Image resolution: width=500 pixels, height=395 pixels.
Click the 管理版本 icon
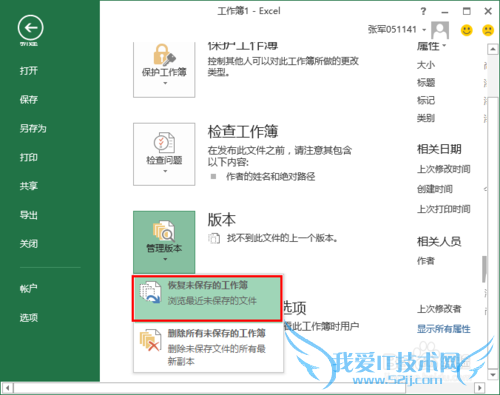pyautogui.click(x=164, y=231)
